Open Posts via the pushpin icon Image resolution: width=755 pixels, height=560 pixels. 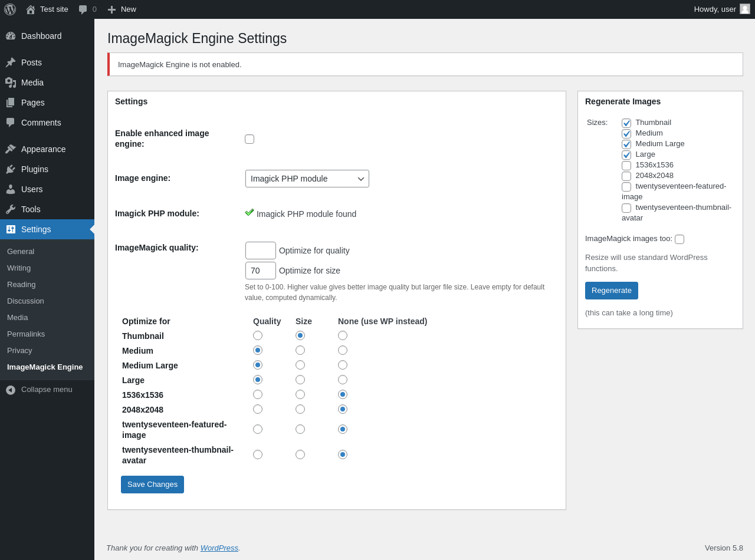point(11,62)
